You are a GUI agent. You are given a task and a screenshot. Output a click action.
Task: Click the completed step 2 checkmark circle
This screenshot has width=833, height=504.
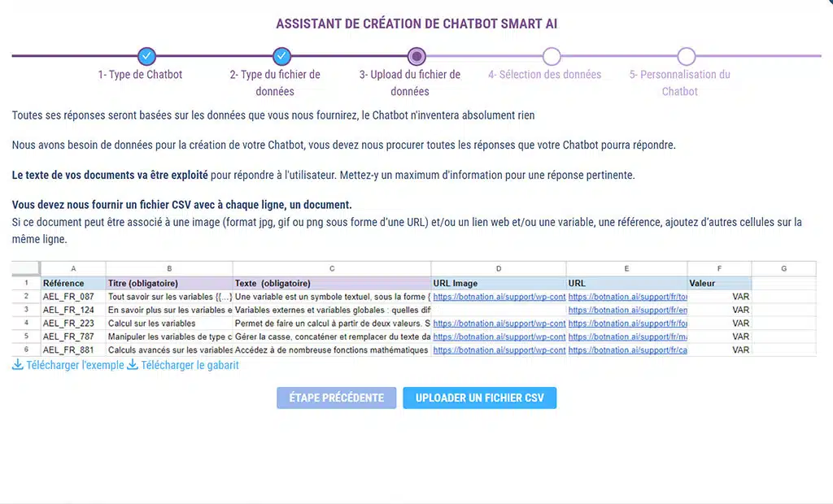point(281,56)
